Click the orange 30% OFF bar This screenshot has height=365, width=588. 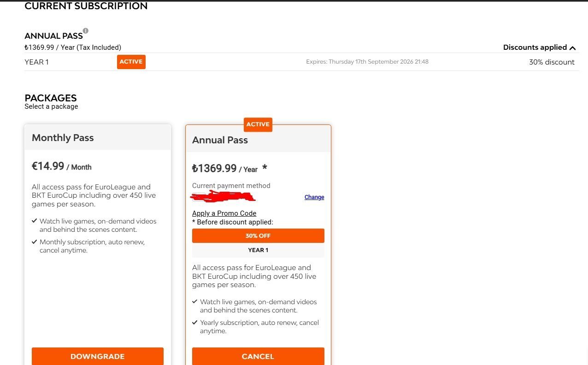coord(258,235)
